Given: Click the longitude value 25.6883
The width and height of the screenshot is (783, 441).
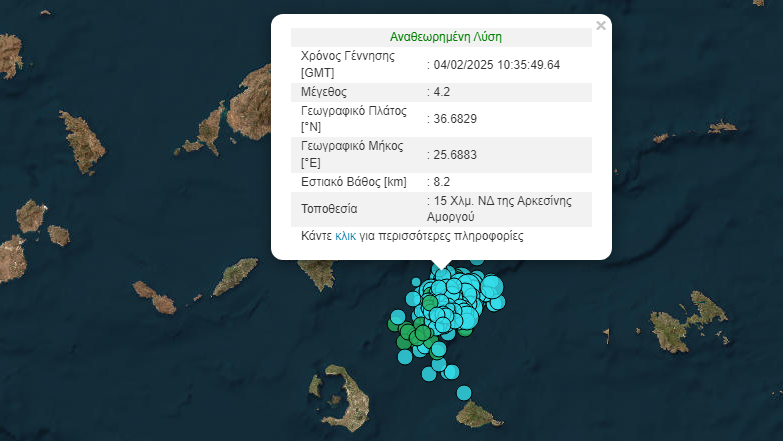Looking at the screenshot, I should point(455,155).
